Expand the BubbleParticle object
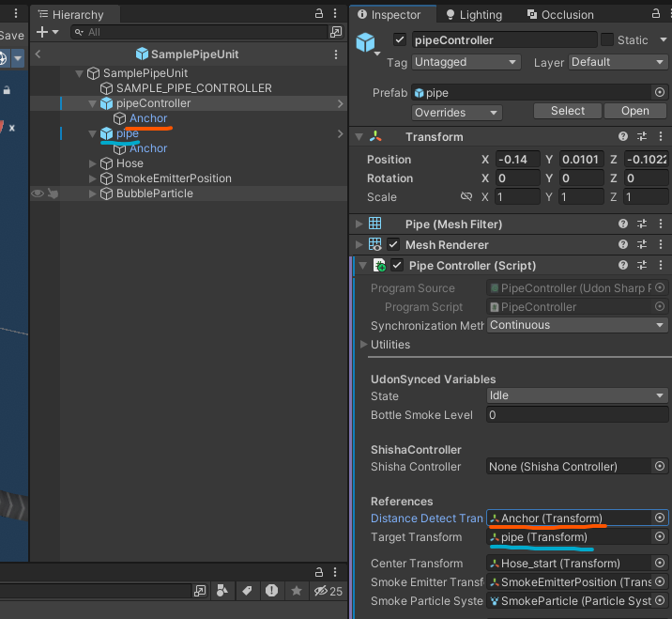This screenshot has height=619, width=672. tap(92, 193)
